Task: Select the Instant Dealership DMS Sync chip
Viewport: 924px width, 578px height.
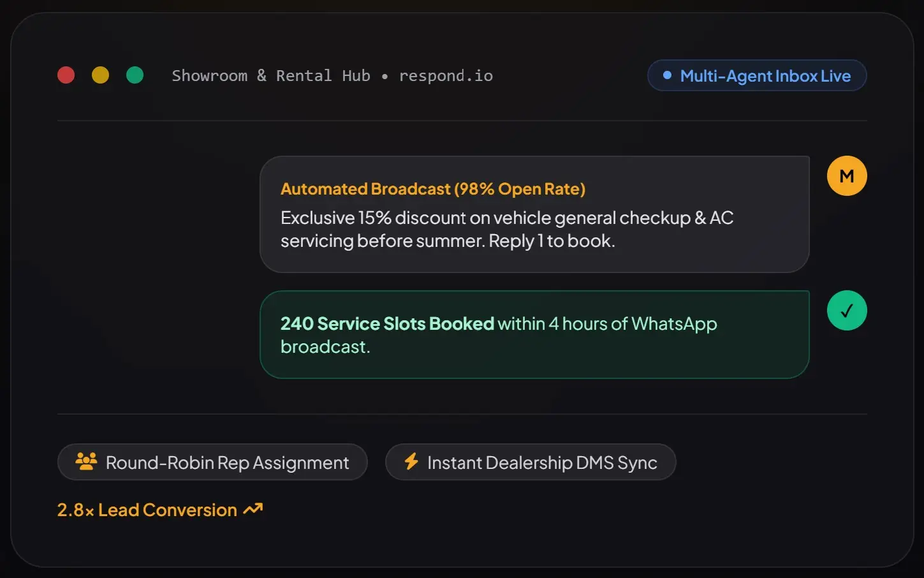Action: 531,462
